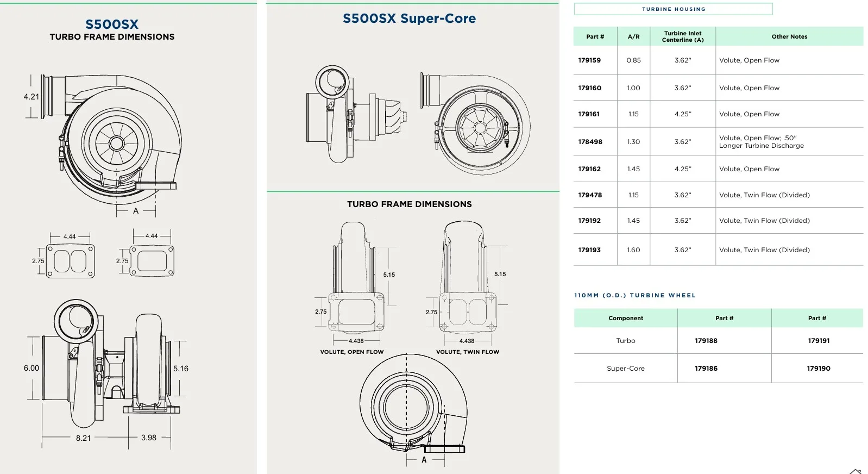
Task: Click the Turbo row label
Action: 626,341
